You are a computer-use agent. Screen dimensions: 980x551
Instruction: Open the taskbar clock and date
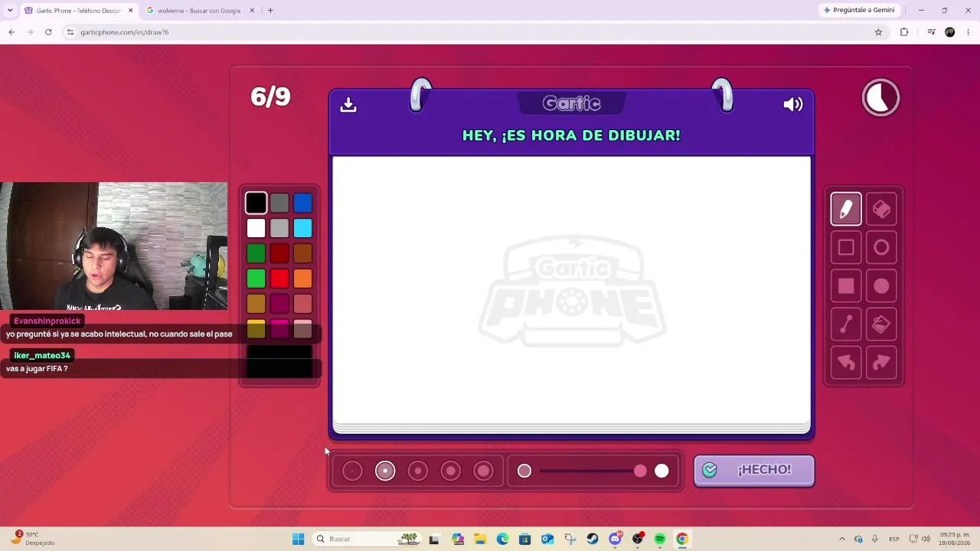[x=955, y=539]
